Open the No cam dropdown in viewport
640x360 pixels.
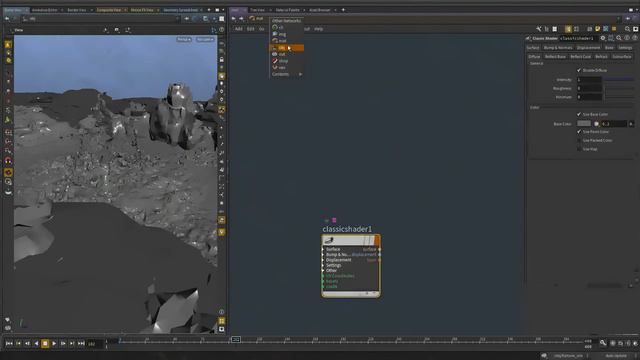coord(205,40)
